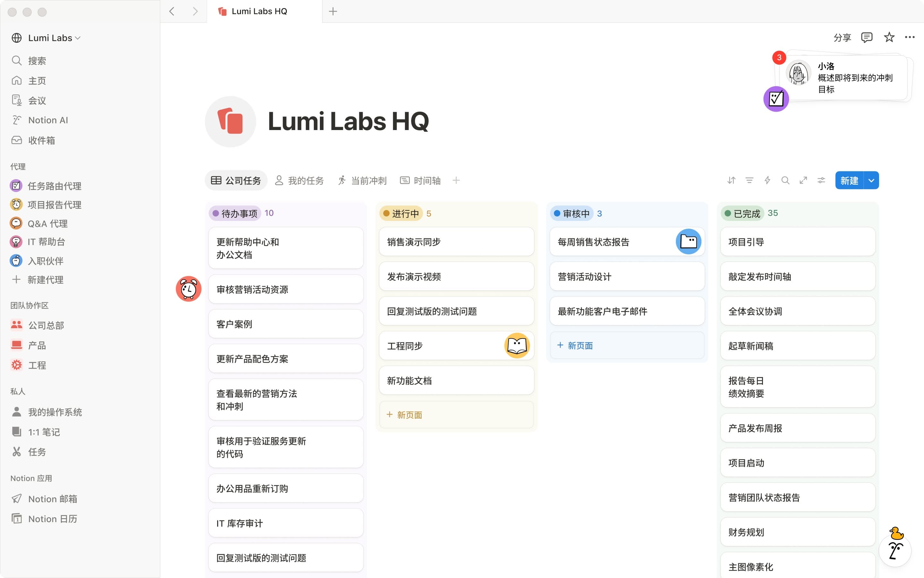
Task: Click the yellow book icon on 工程同步
Action: (x=517, y=346)
